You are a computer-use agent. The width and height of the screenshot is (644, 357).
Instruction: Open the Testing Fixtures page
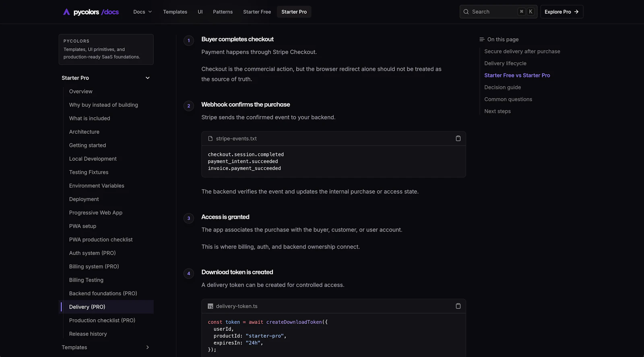[x=89, y=172]
